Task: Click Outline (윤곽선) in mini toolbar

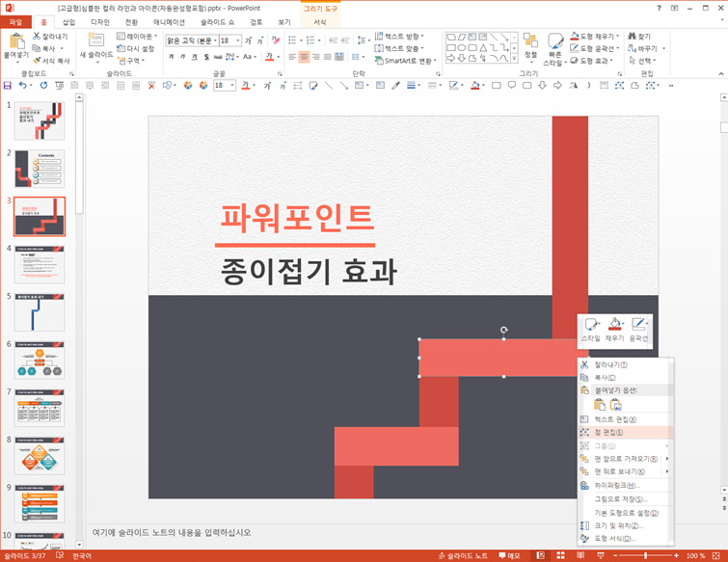Action: coord(638,330)
